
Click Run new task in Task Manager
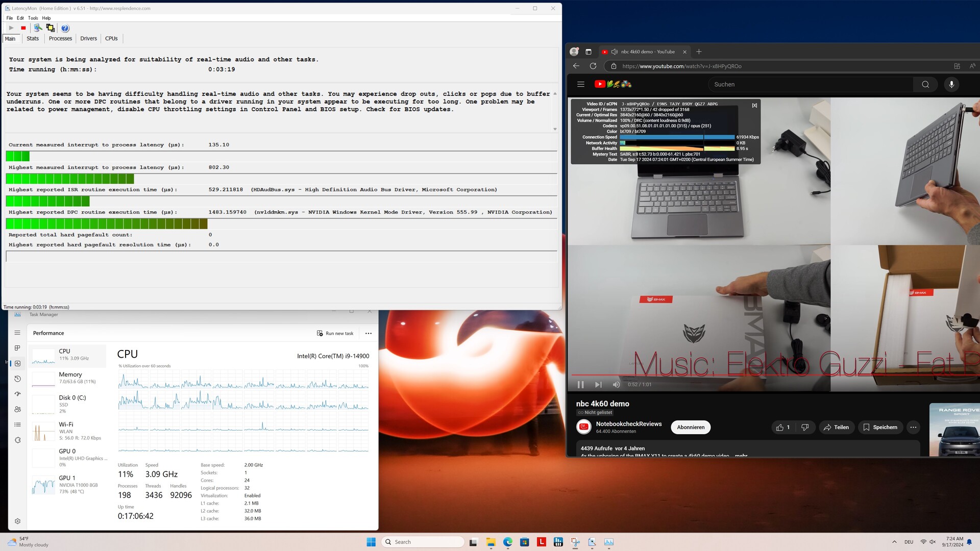coord(335,333)
